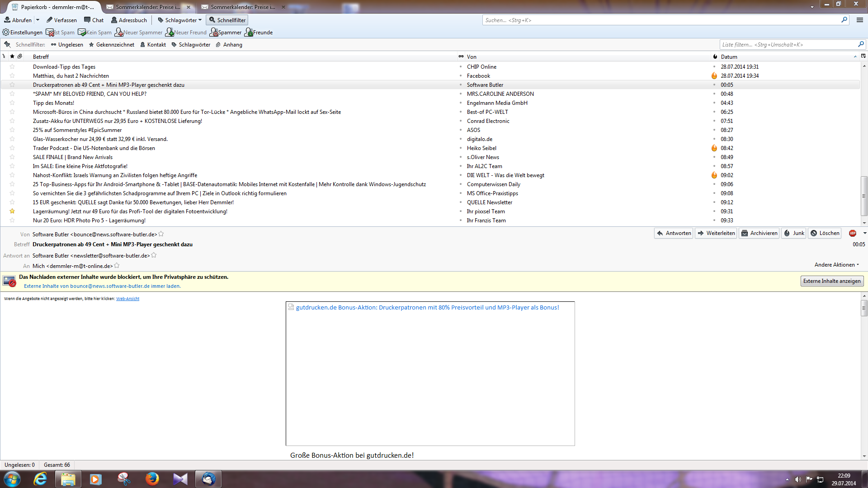Mark message with Ist Spam icon
Image resolution: width=868 pixels, height=488 pixels.
50,33
